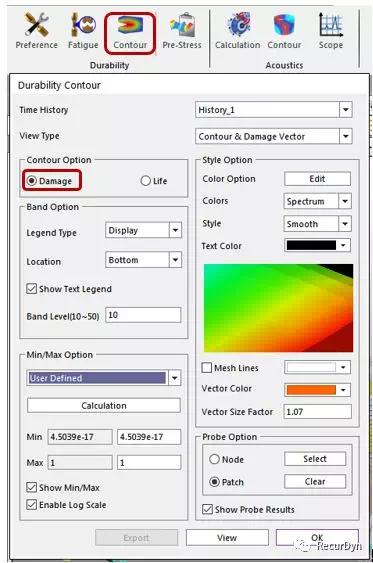Viewport: 373px width, 563px height.
Task: Click the Band Level input field
Action: [143, 315]
